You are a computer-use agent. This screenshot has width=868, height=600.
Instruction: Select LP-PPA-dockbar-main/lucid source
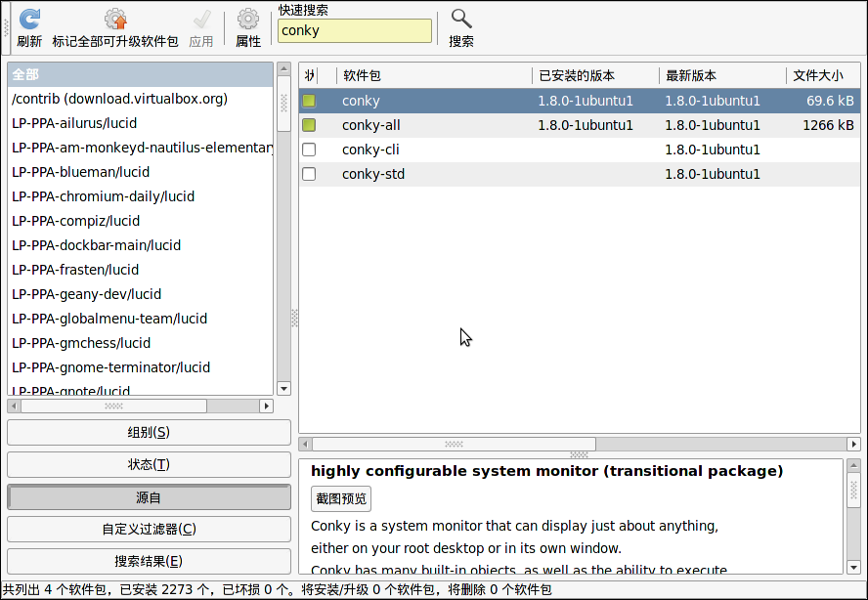pyautogui.click(x=140, y=245)
